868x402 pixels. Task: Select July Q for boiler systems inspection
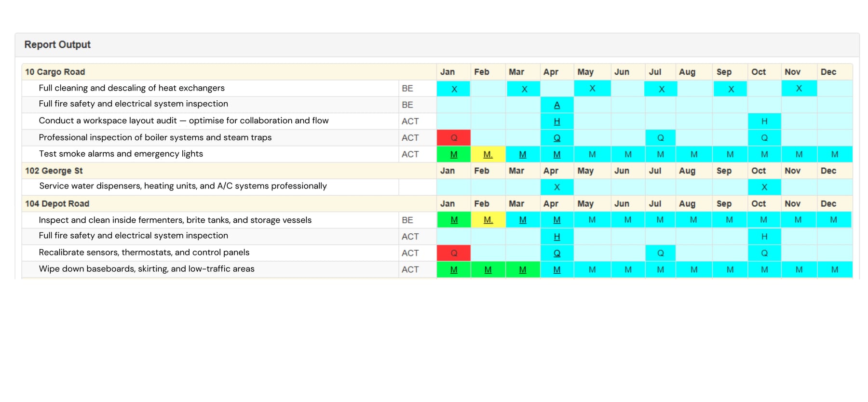click(661, 138)
